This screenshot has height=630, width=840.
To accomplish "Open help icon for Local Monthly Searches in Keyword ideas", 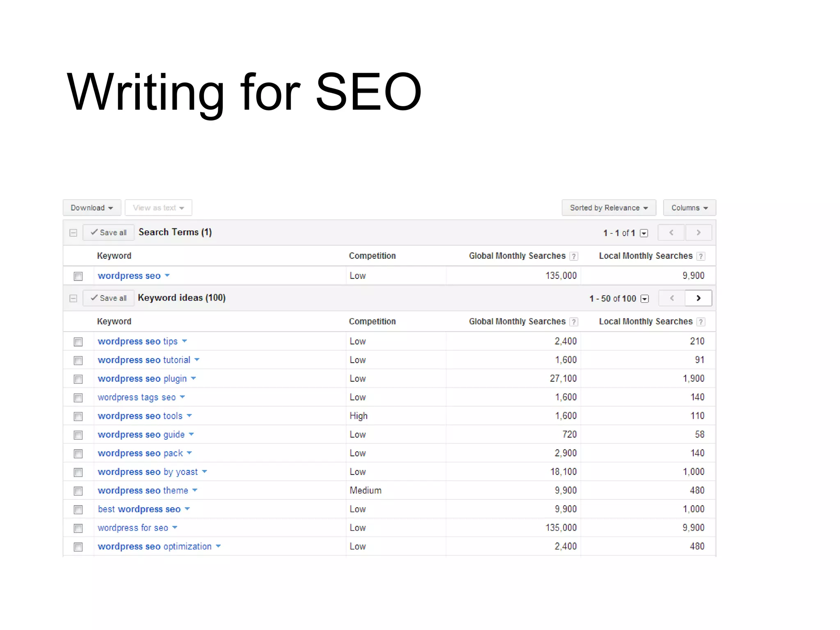I will click(701, 322).
